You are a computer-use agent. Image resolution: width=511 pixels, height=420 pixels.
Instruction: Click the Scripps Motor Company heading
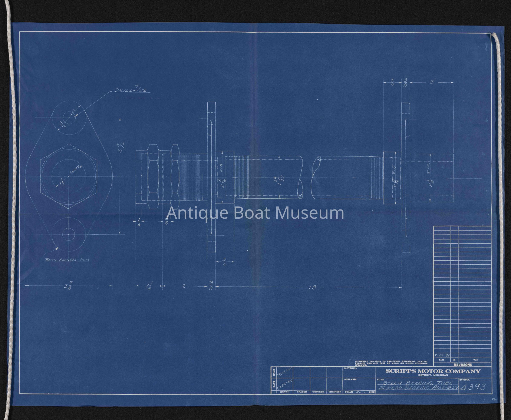[x=433, y=371]
